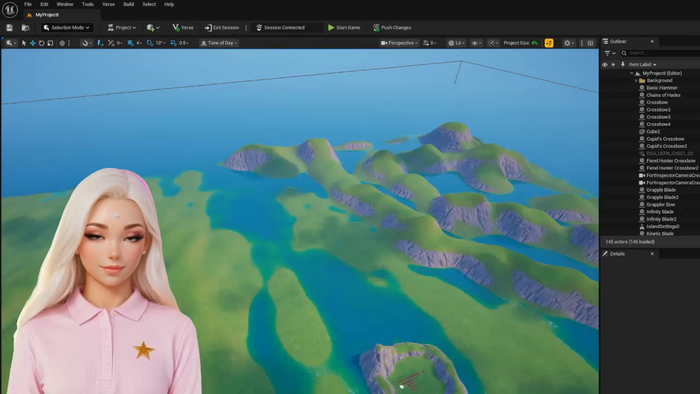Open the Show flags eye dropdown
The image size is (700, 394).
pyautogui.click(x=476, y=43)
